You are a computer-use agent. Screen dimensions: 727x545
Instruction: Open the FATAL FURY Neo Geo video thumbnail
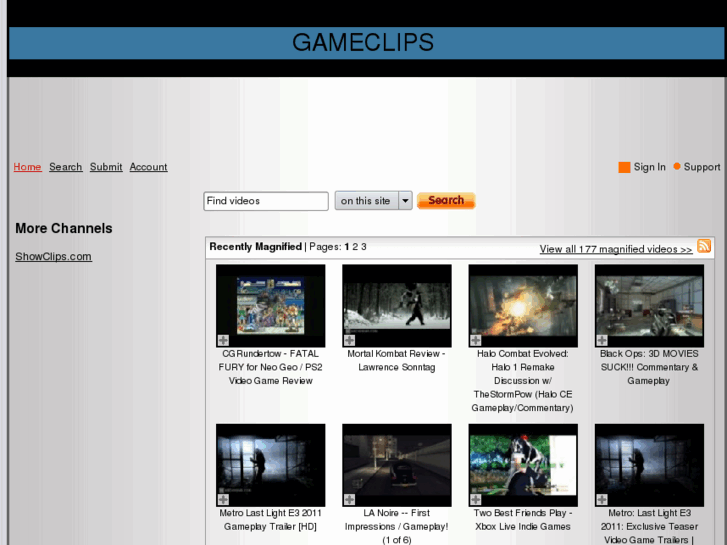click(271, 306)
